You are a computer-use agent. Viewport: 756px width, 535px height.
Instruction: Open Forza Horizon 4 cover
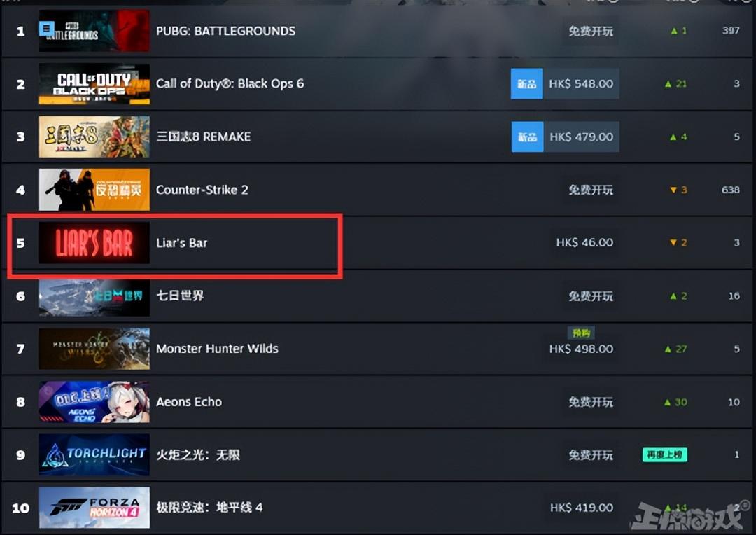tap(94, 508)
